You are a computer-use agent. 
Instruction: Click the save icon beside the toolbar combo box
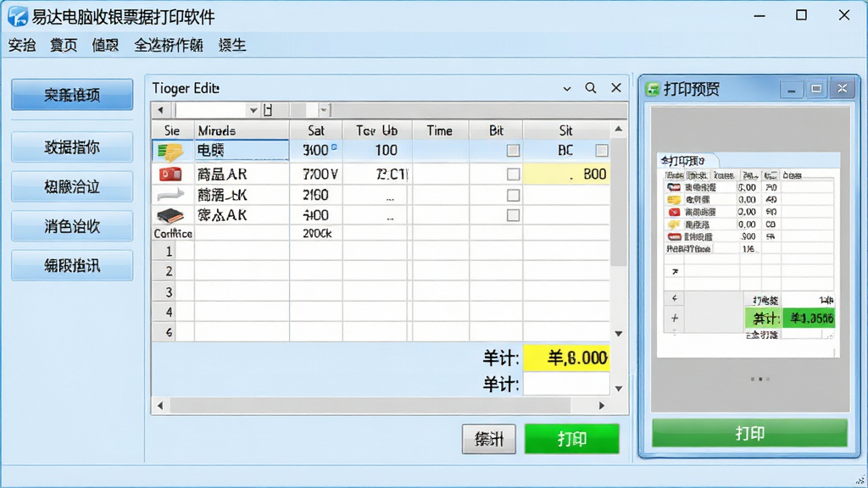(268, 110)
